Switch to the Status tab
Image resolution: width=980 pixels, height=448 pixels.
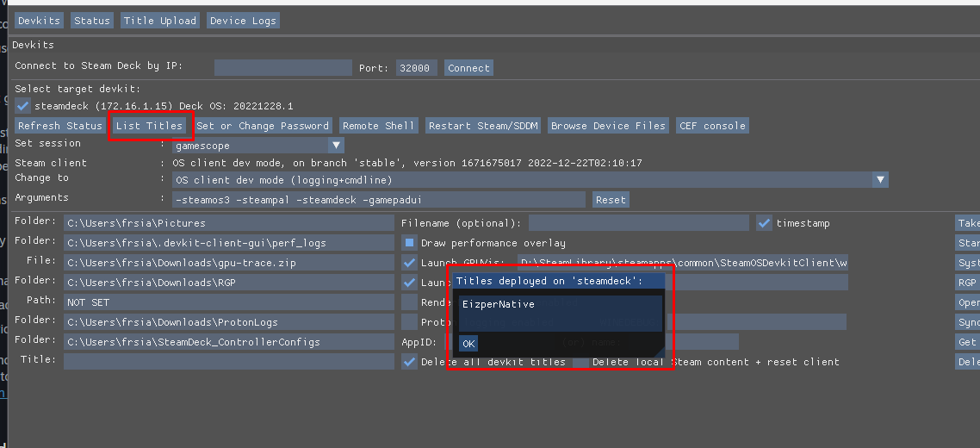click(x=91, y=21)
